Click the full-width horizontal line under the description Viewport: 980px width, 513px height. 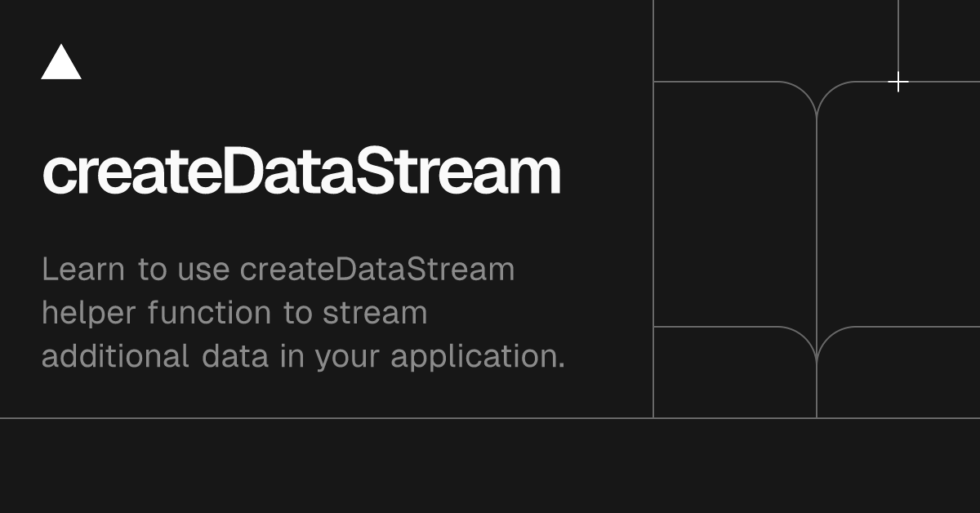click(x=490, y=418)
